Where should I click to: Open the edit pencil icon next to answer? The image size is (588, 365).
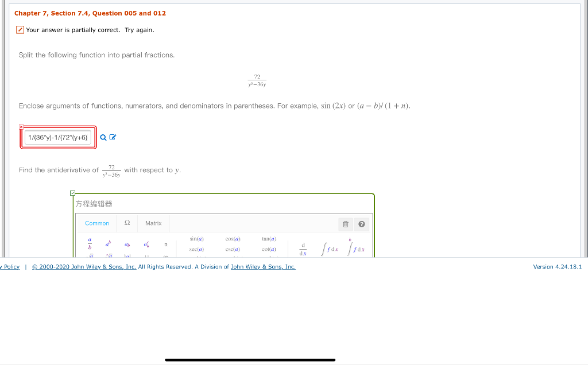point(111,137)
